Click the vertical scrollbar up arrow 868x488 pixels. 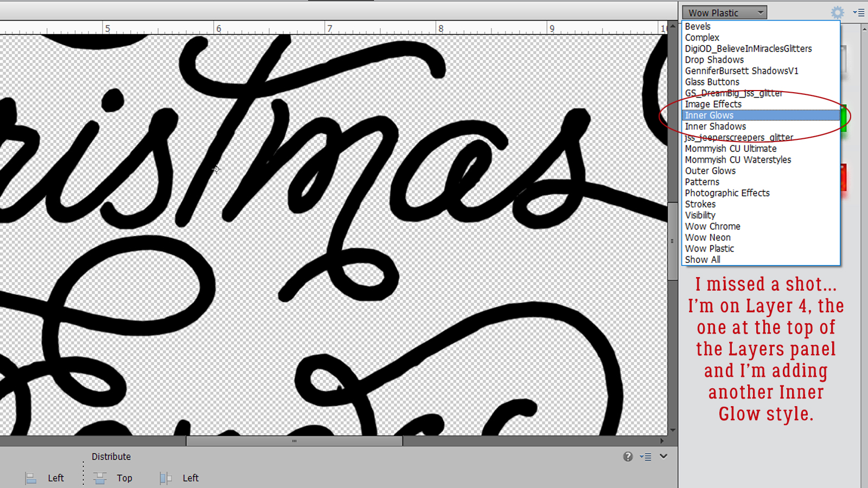673,25
